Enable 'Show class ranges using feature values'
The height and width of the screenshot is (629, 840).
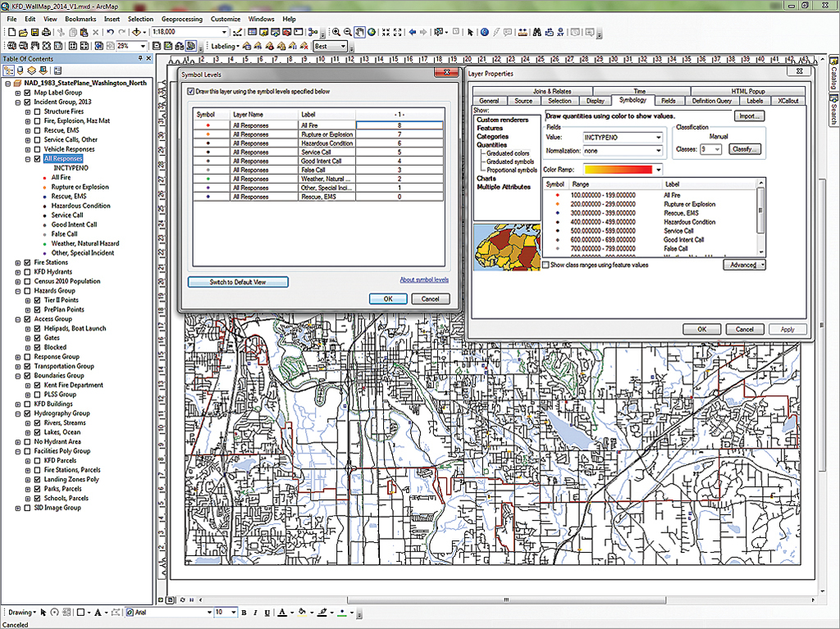coord(546,265)
